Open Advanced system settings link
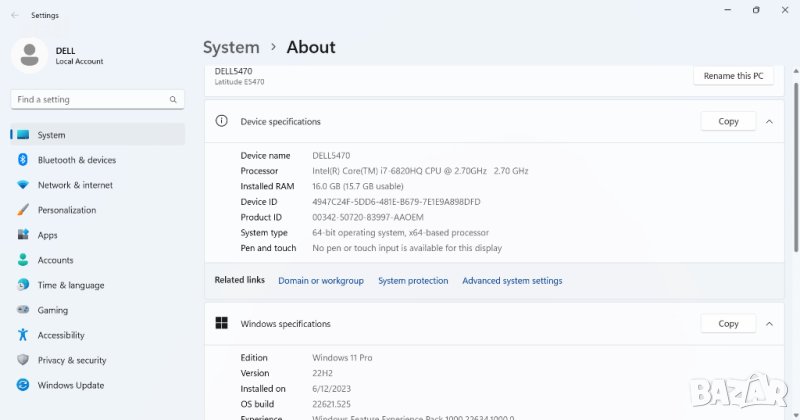The image size is (800, 420). click(x=512, y=281)
